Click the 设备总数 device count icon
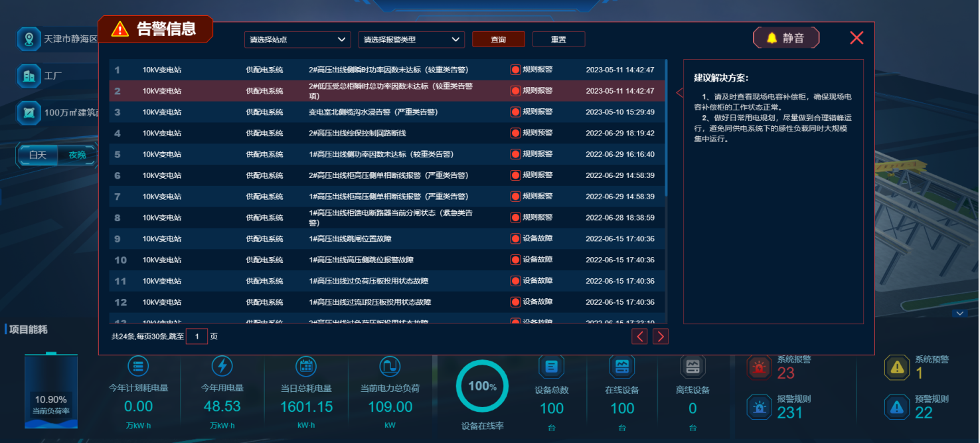The image size is (980, 443). (551, 366)
